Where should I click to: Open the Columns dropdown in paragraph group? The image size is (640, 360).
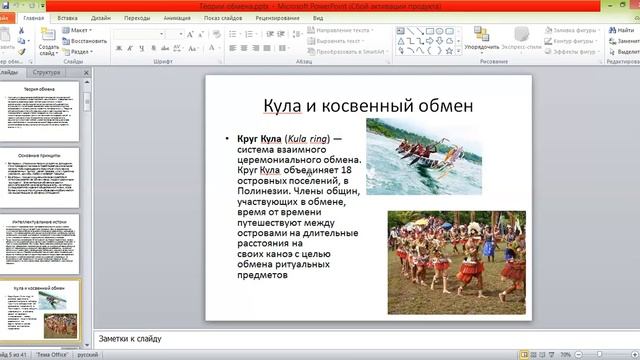(x=283, y=48)
